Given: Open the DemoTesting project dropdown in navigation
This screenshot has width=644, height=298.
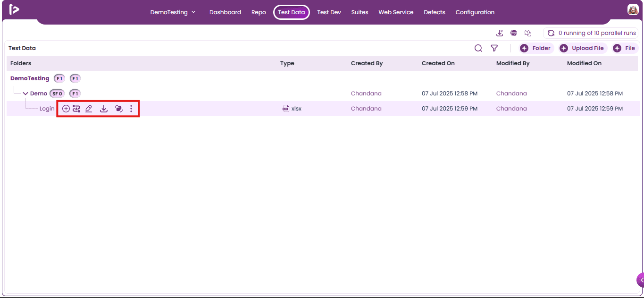Looking at the screenshot, I should pos(173,12).
